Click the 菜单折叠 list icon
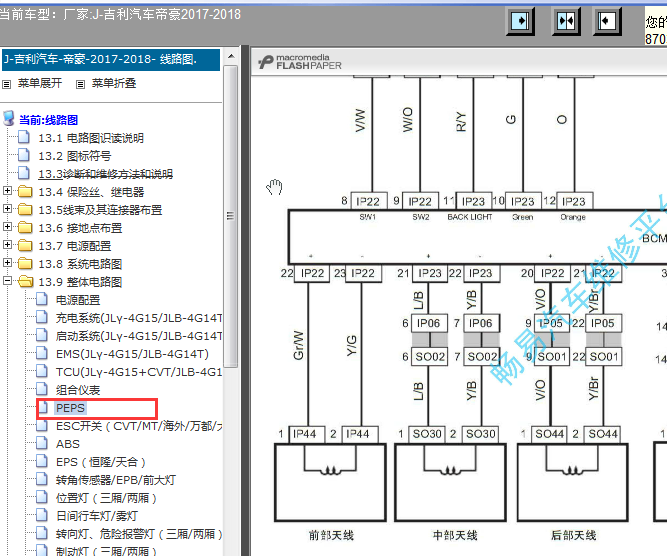This screenshot has height=556, width=667. point(80,84)
